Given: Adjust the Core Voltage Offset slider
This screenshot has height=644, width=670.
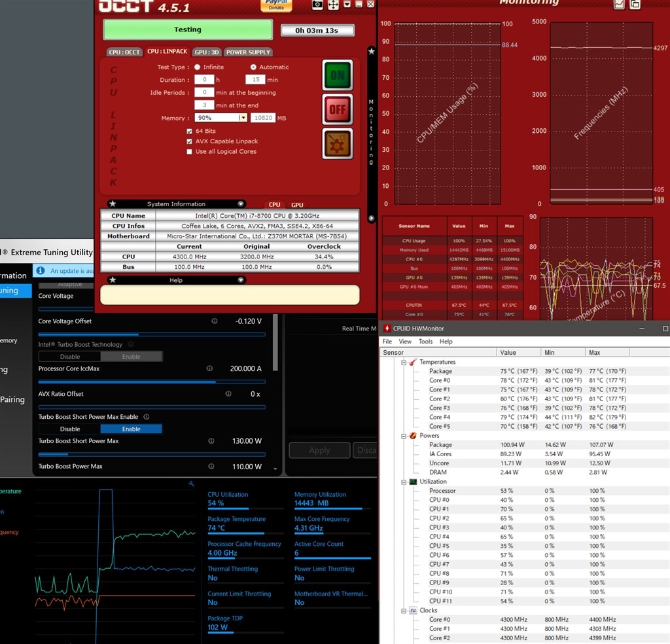Looking at the screenshot, I should 152,334.
